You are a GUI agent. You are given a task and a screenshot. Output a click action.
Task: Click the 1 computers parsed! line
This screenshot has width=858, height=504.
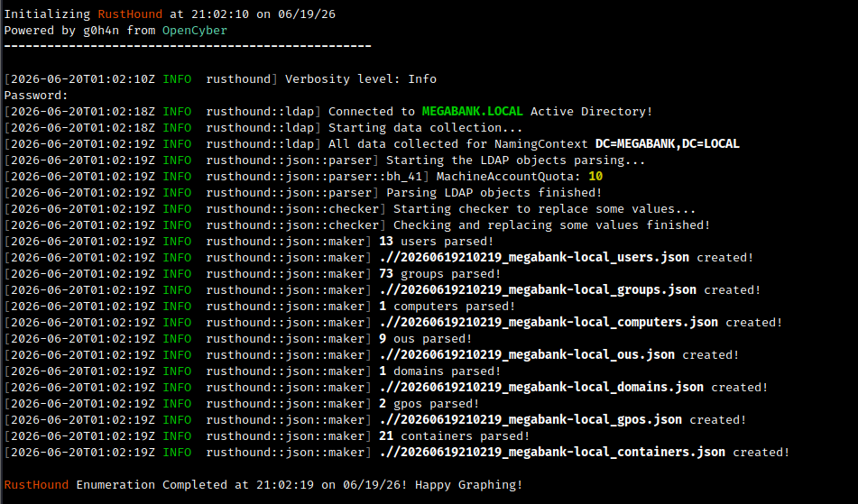[x=447, y=307]
